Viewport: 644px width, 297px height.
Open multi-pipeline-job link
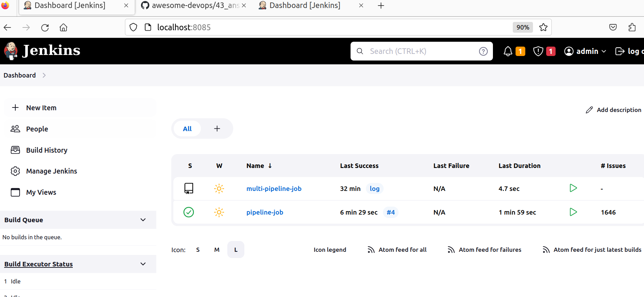(274, 188)
